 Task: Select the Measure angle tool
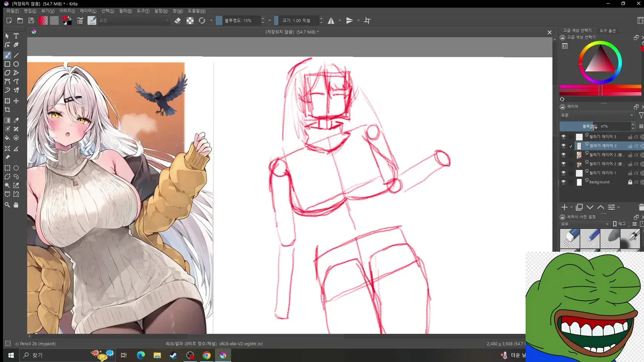[16, 149]
